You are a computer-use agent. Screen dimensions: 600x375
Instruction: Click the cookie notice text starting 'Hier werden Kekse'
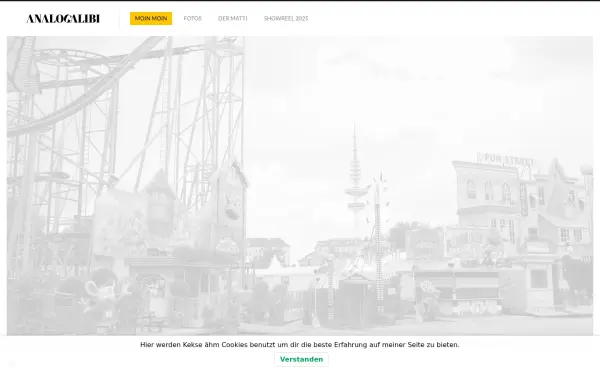(300, 345)
